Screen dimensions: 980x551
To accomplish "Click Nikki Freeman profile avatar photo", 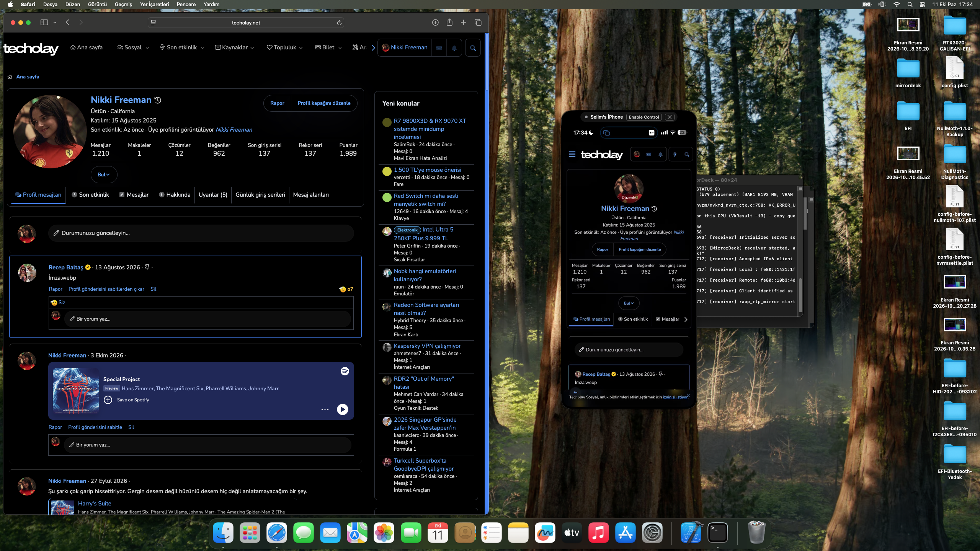I will pyautogui.click(x=50, y=132).
